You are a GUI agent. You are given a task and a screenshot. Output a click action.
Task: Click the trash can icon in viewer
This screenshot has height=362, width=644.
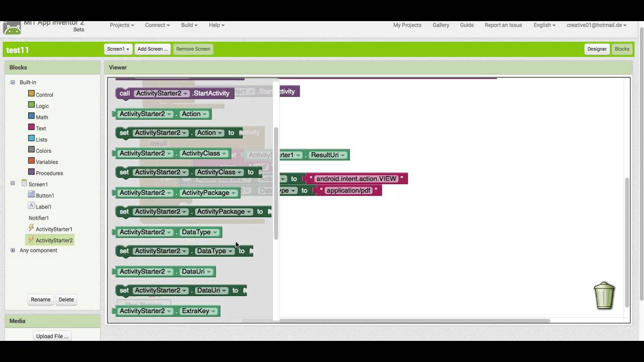point(604,296)
